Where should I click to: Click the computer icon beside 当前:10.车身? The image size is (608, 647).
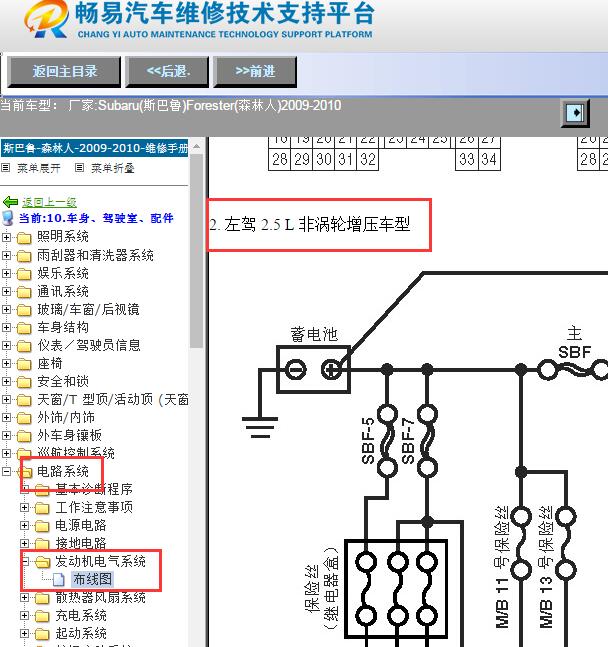[x=7, y=218]
